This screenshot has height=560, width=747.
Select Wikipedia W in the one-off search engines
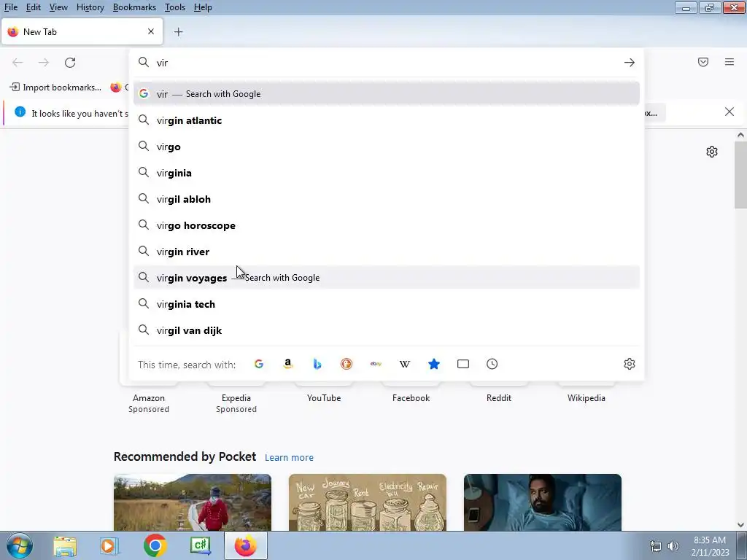coord(404,365)
